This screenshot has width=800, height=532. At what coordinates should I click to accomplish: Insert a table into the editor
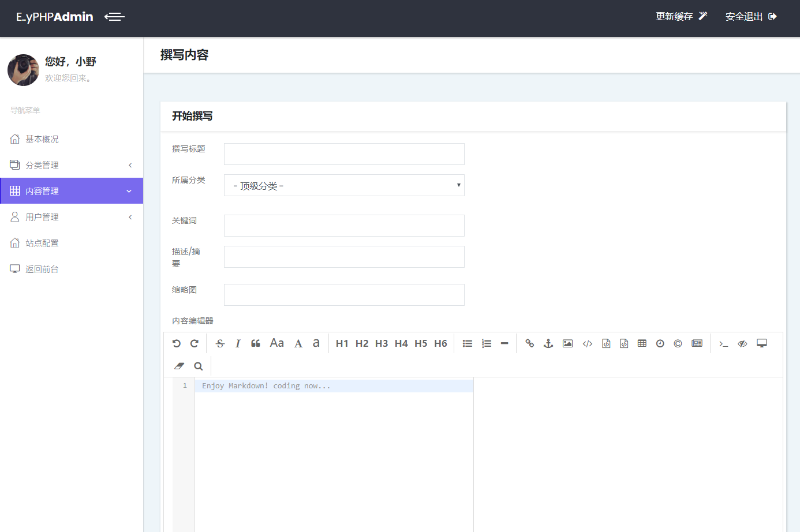642,343
